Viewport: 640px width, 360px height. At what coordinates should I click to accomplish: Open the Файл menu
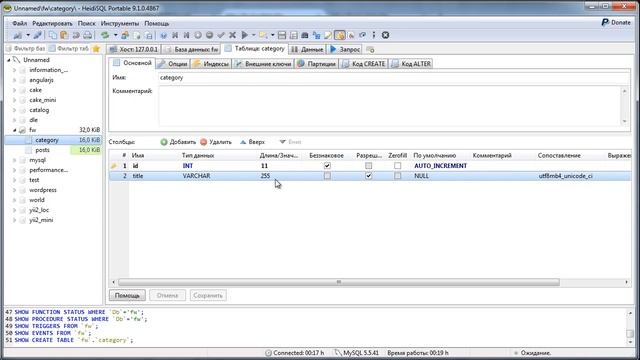pyautogui.click(x=20, y=23)
